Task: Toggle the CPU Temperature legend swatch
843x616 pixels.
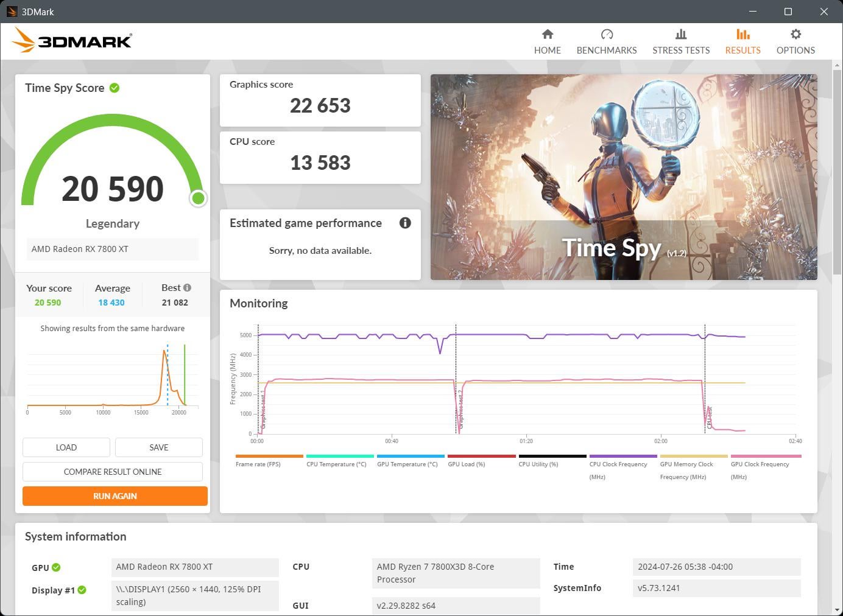Action: click(340, 456)
